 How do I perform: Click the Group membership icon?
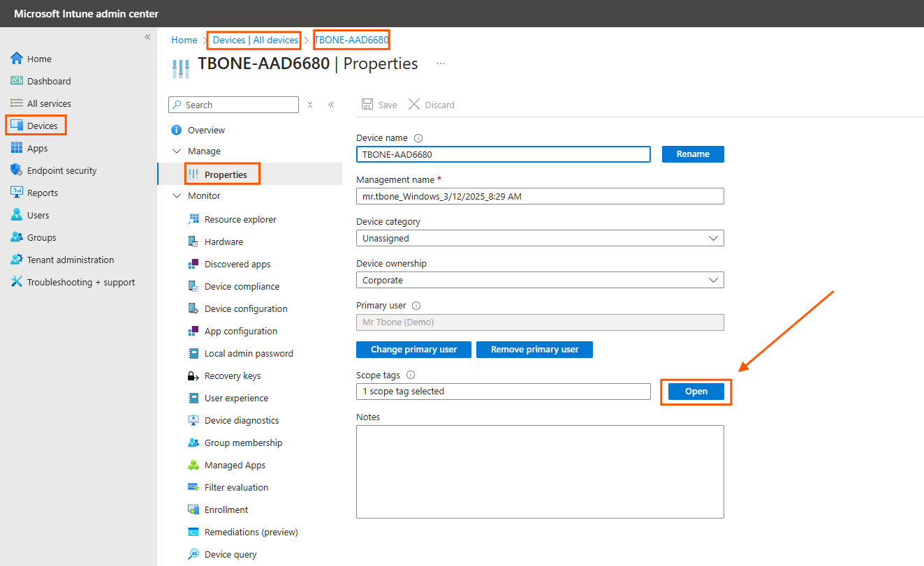click(193, 442)
